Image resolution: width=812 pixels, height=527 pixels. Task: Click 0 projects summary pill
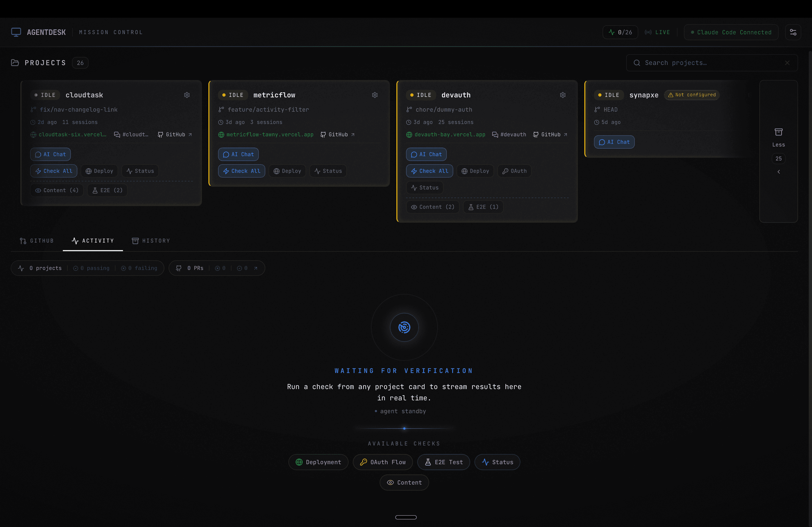pos(87,268)
